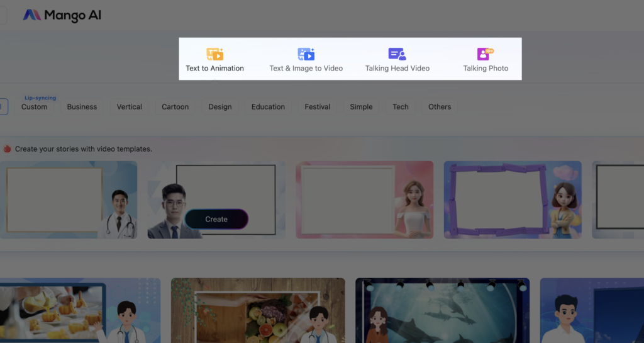This screenshot has width=644, height=343.
Task: Switch to the Business category tab
Action: click(x=82, y=107)
